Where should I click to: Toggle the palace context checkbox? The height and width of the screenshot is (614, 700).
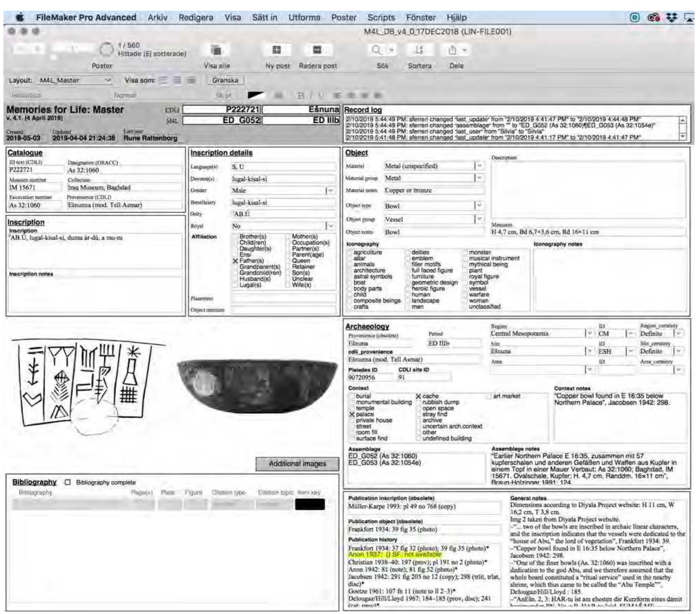[352, 415]
